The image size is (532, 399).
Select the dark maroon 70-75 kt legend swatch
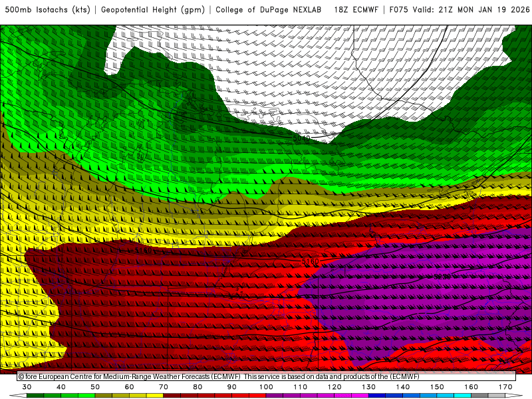point(172,395)
